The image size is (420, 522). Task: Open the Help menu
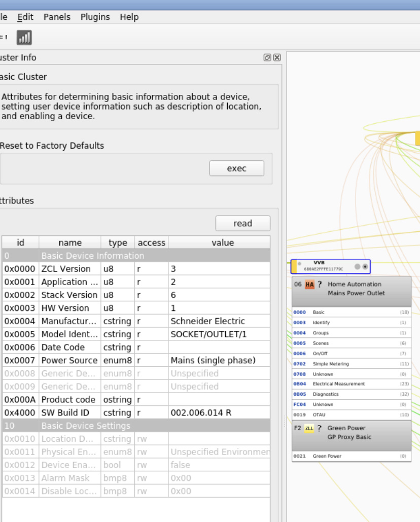(129, 17)
